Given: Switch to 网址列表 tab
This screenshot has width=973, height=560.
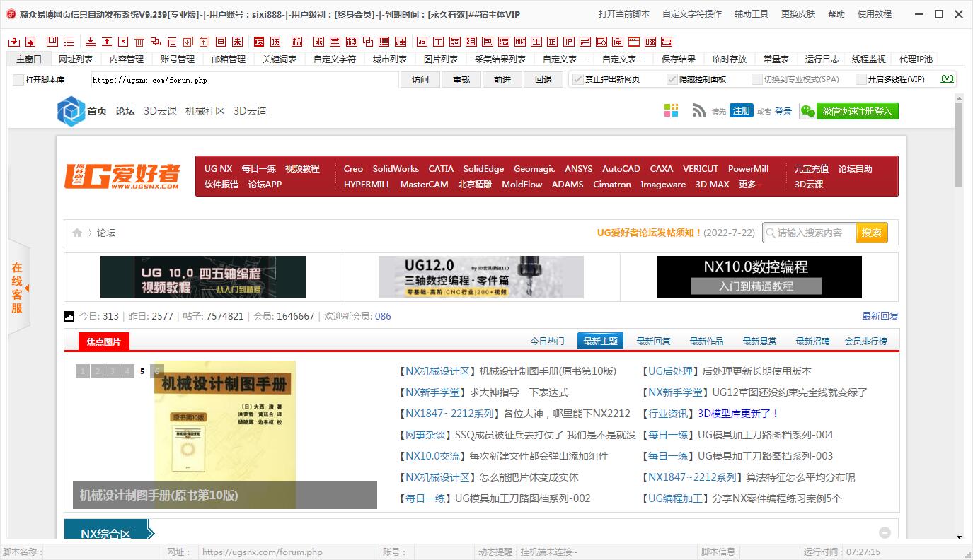Looking at the screenshot, I should click(76, 59).
